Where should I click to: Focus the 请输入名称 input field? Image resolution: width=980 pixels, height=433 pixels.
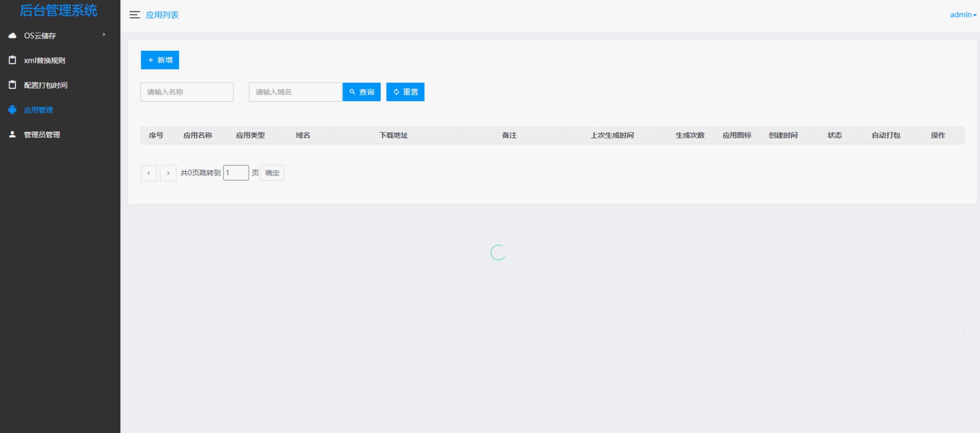point(187,92)
